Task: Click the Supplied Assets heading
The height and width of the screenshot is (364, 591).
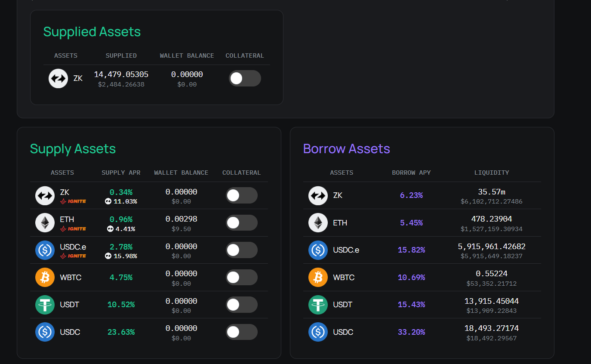Action: coord(92,32)
